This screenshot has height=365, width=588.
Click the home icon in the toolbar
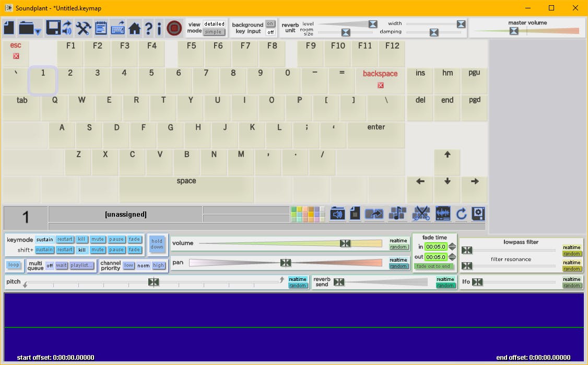click(134, 28)
